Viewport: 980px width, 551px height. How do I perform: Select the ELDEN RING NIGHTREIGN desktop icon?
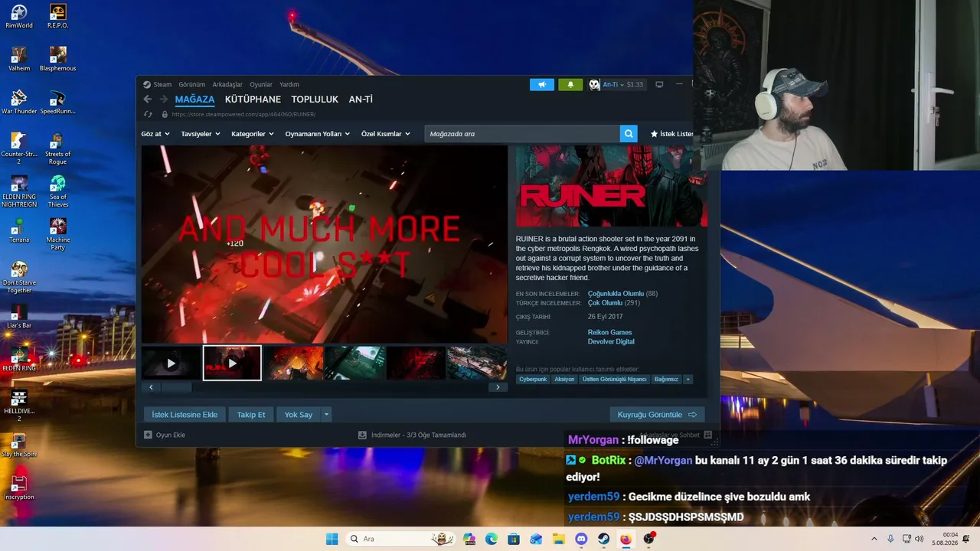[x=19, y=191]
